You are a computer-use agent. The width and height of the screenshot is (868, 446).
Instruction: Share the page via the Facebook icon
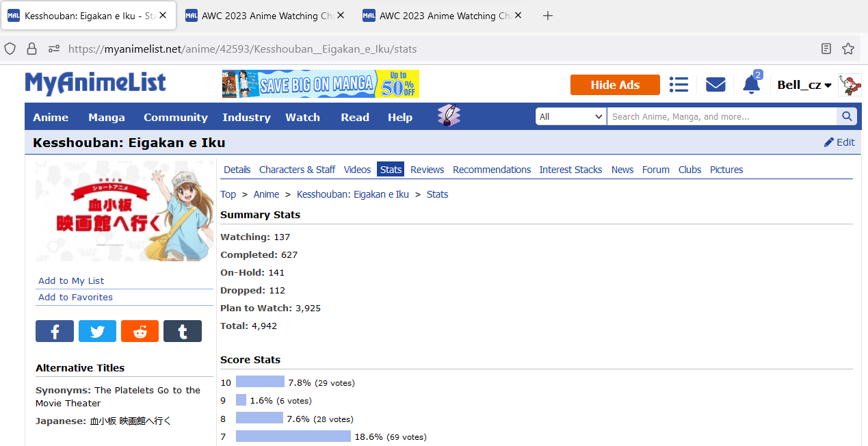point(55,330)
